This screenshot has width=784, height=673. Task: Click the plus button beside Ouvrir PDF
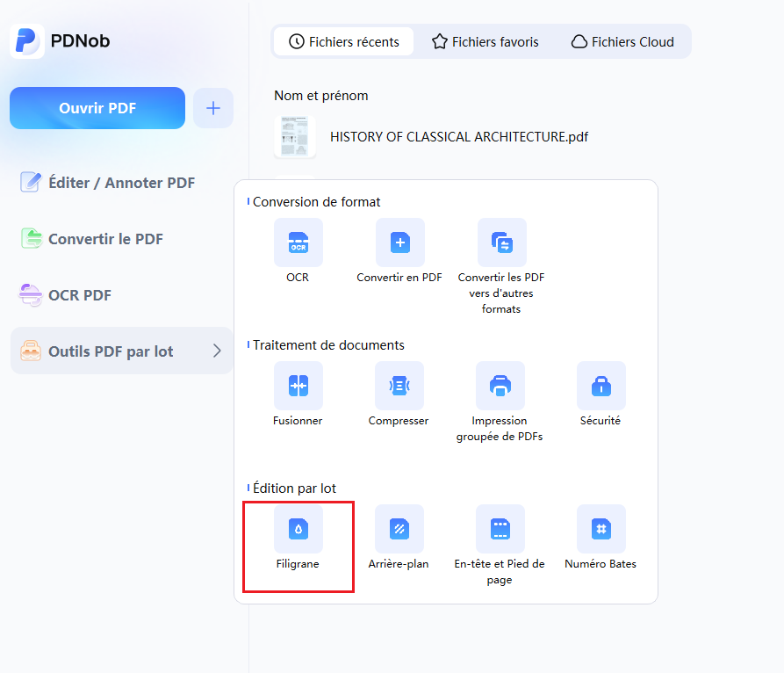click(213, 108)
